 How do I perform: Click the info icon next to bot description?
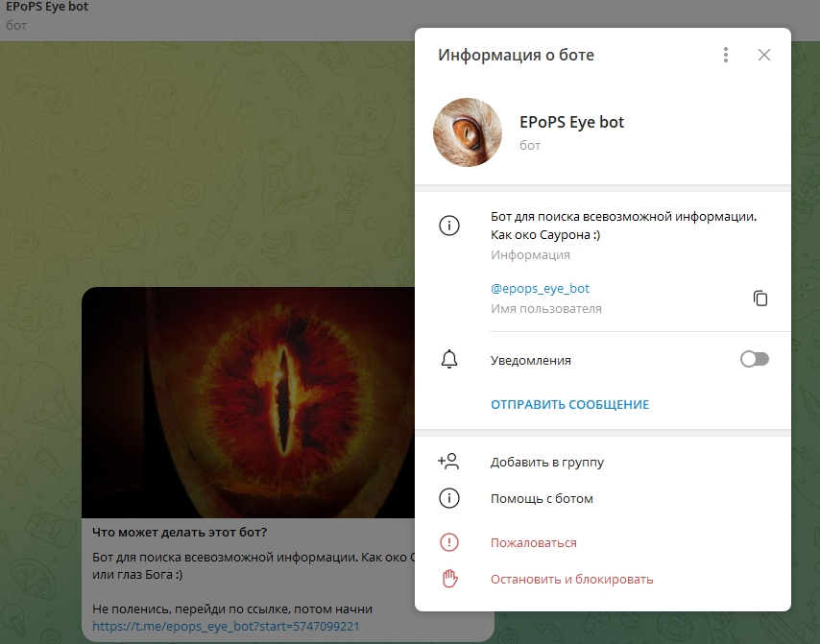click(449, 226)
